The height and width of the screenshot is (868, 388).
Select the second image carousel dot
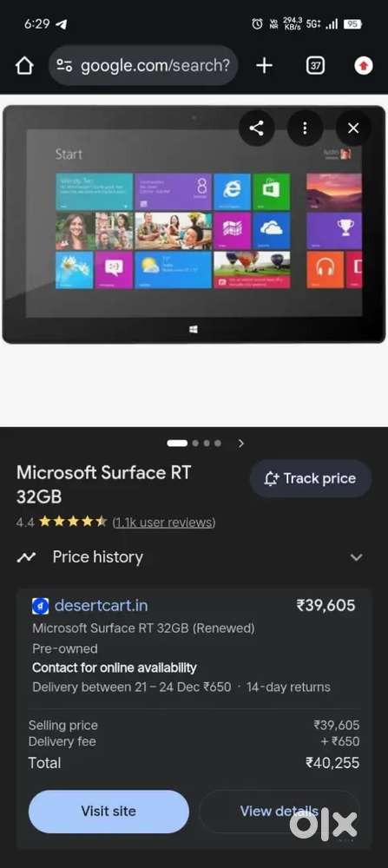pos(195,444)
